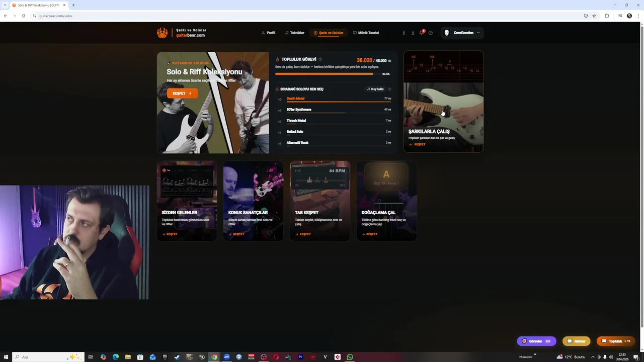Screen dimensions: 644x362
Task: Open Premiere Pro from the taskbar
Action: point(300,357)
